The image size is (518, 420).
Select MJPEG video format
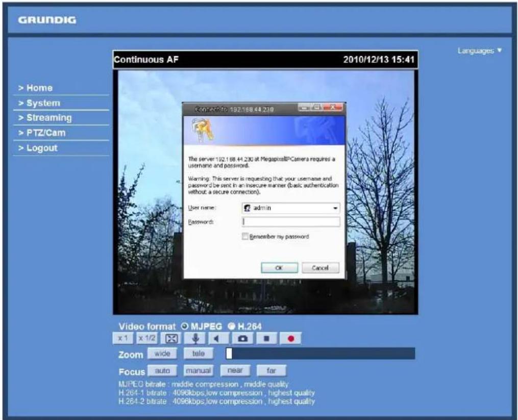tap(184, 327)
